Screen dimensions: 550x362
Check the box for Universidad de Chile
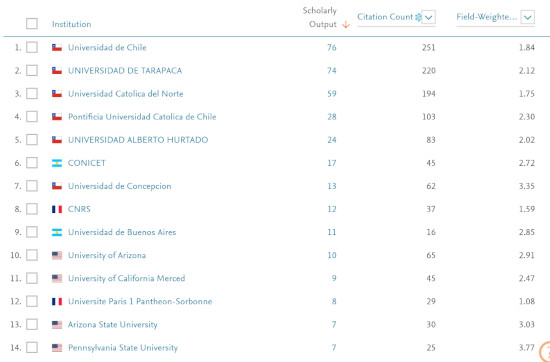pos(32,47)
